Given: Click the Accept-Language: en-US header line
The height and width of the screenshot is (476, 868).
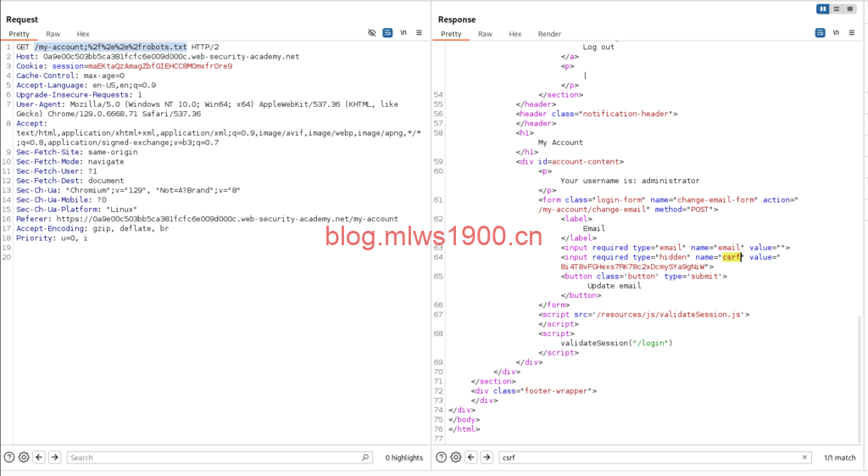Looking at the screenshot, I should [x=86, y=86].
